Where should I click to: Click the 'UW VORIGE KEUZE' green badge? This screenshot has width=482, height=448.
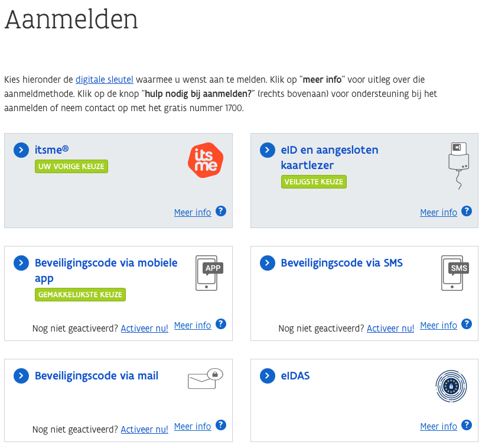tap(71, 167)
